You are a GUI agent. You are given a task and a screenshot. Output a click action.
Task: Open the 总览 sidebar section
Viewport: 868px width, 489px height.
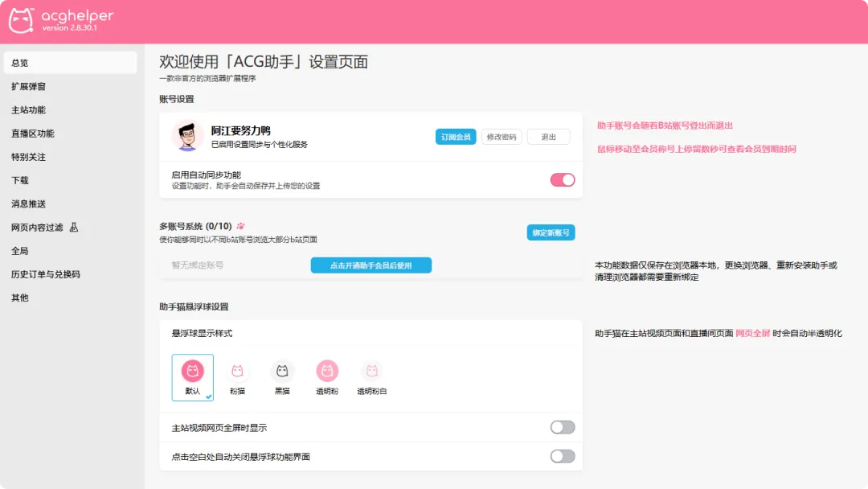click(x=70, y=63)
